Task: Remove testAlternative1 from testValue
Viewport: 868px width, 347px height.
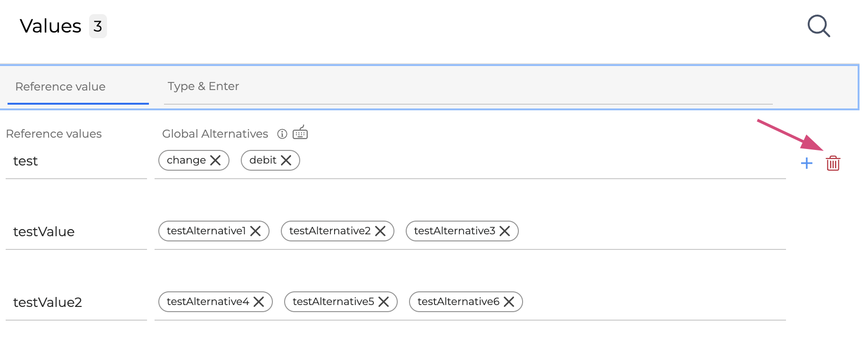Action: (x=255, y=231)
